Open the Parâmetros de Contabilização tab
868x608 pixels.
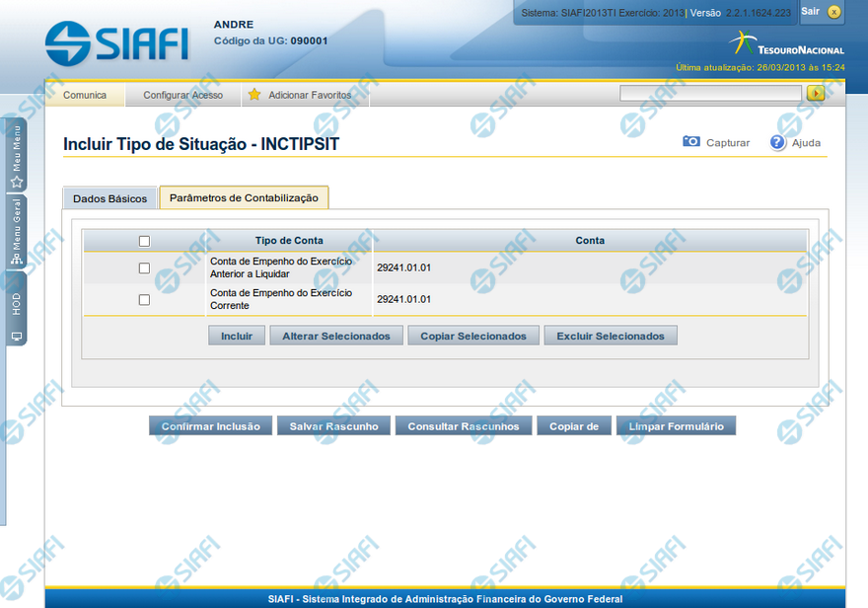click(244, 197)
